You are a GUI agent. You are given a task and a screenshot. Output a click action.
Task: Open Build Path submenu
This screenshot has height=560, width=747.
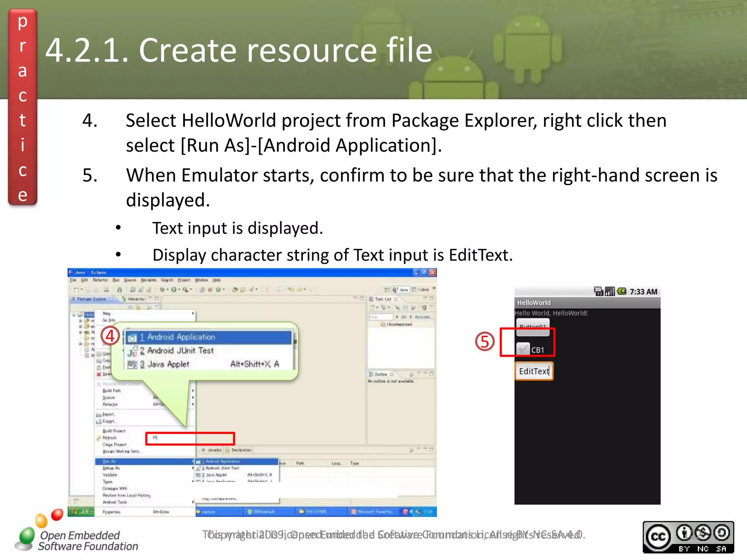144,390
